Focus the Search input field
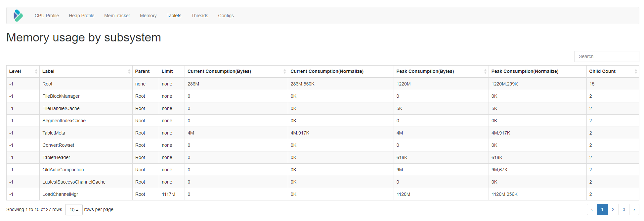Viewport: 644px width, 221px height. pos(607,56)
